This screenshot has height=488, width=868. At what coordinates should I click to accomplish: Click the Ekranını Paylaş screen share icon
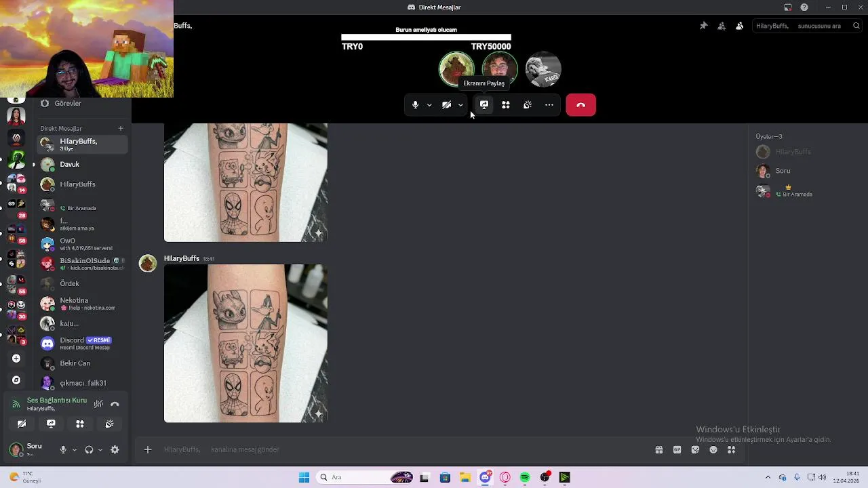click(484, 105)
